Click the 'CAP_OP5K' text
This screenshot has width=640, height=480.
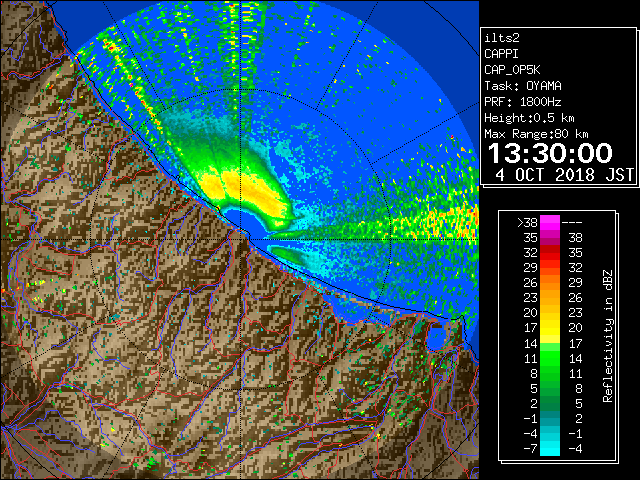click(512, 70)
